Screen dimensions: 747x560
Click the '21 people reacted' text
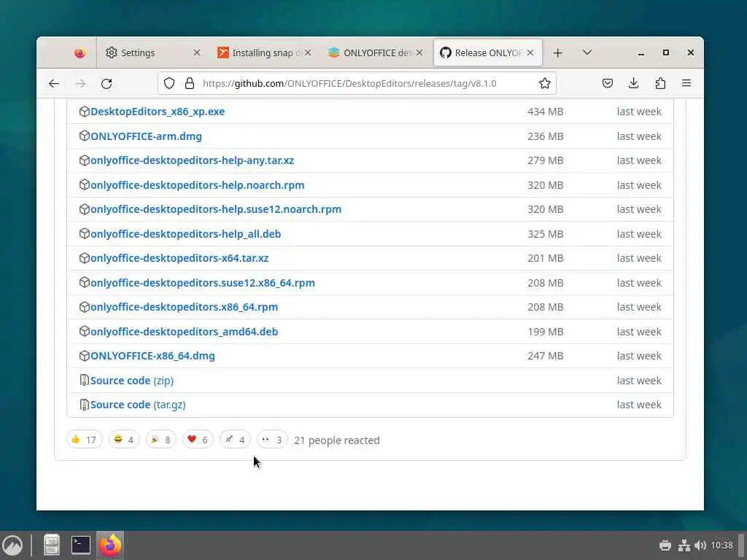(337, 440)
